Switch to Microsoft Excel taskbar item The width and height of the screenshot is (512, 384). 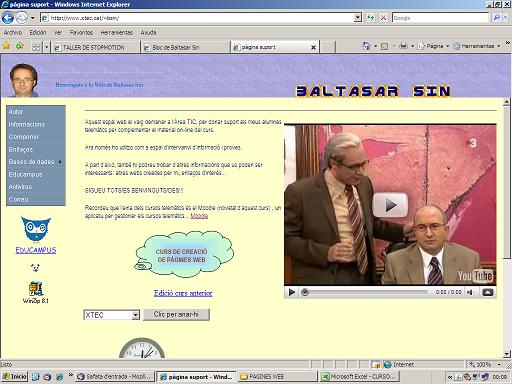click(359, 377)
